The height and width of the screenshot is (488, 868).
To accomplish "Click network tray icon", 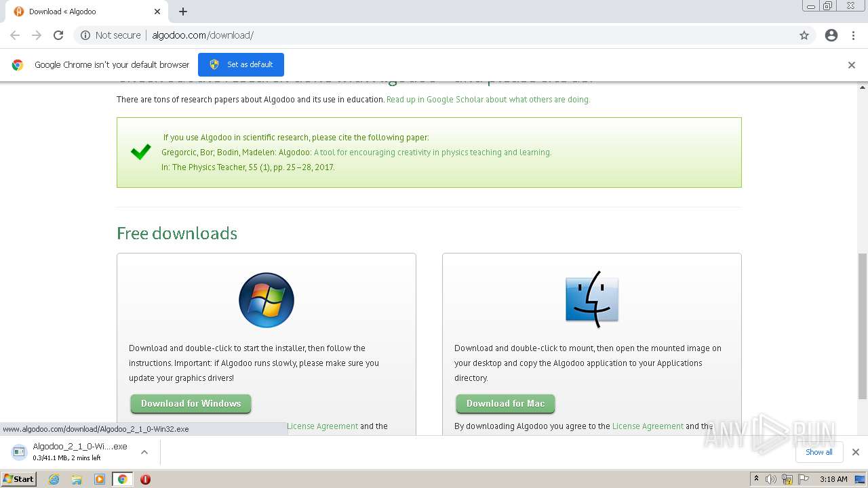I will 787,479.
